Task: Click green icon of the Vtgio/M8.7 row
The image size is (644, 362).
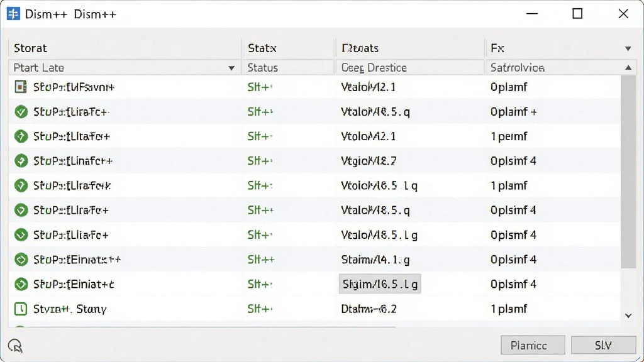Action: pyautogui.click(x=21, y=161)
